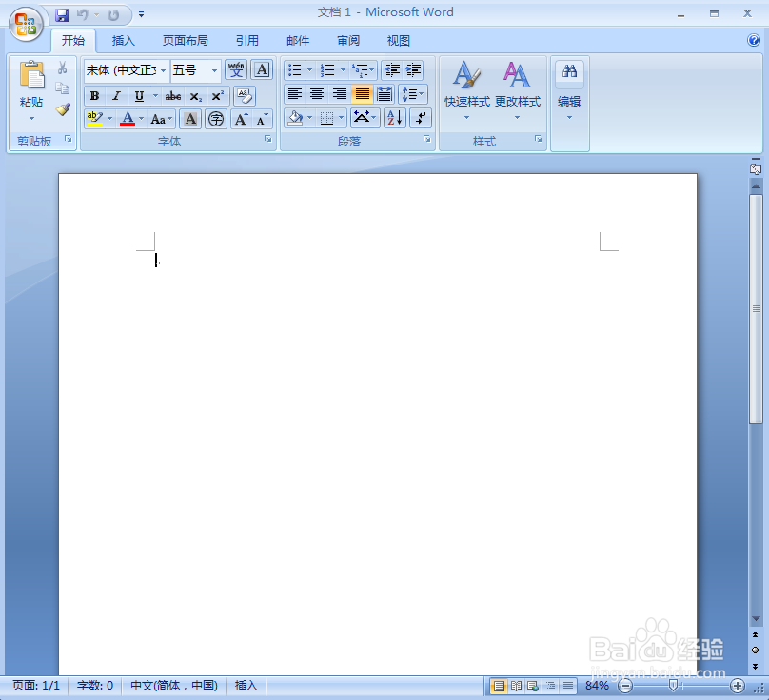
Task: Toggle subscript formatting
Action: click(196, 96)
